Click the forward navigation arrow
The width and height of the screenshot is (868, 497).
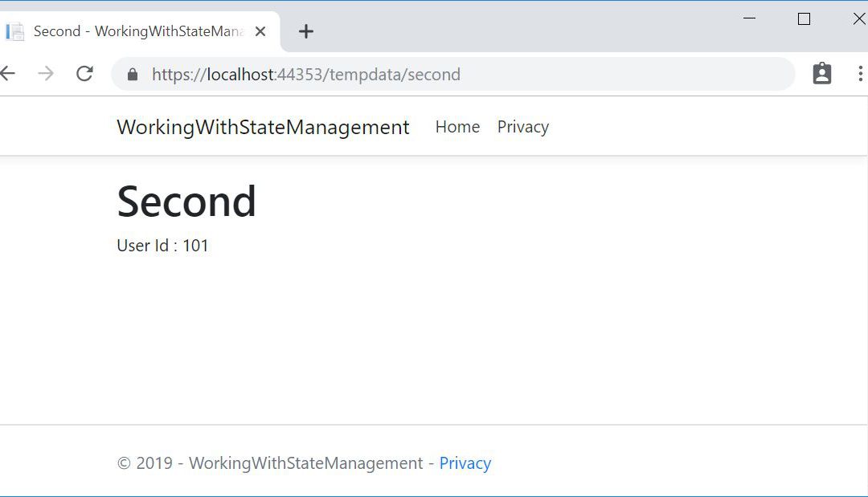point(46,74)
